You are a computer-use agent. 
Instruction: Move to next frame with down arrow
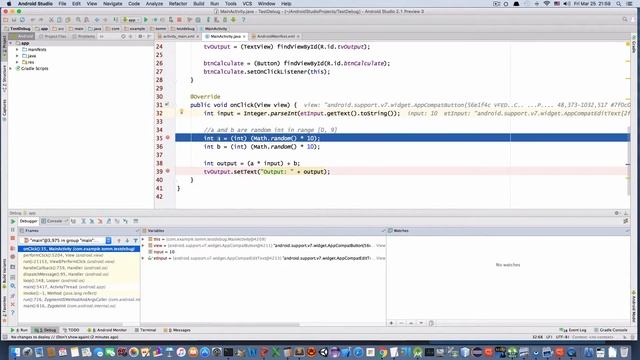click(127, 240)
